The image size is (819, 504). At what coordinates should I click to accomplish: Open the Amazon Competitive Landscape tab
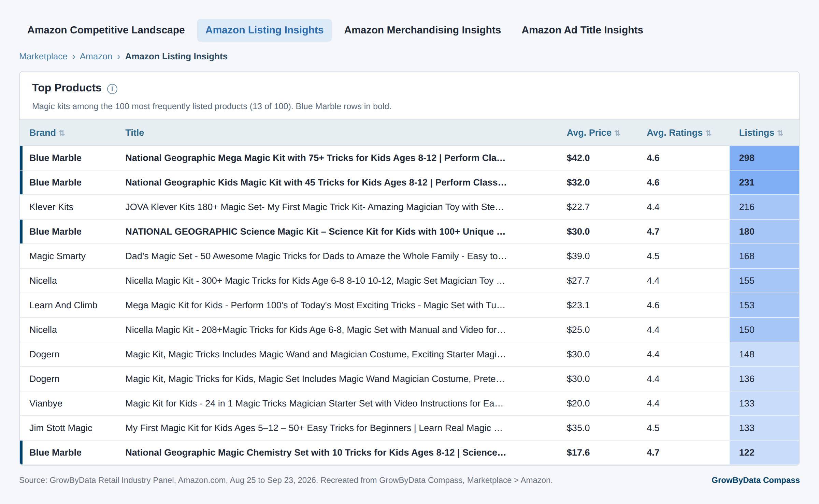coord(106,30)
